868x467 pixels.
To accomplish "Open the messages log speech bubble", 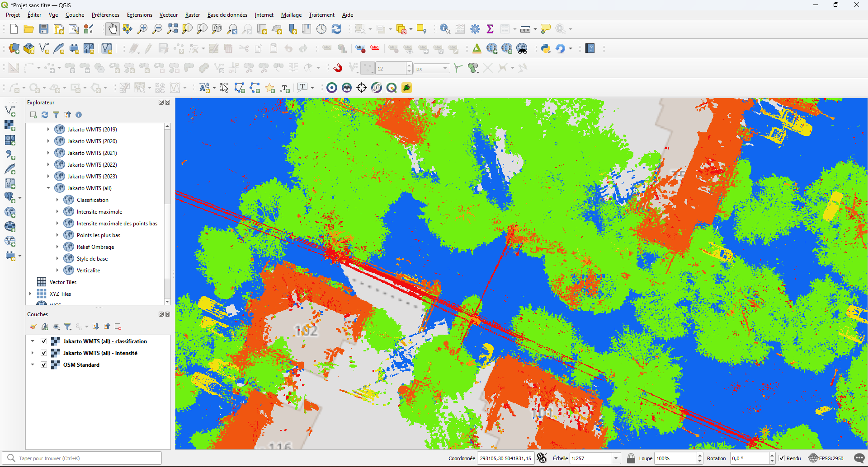I will coord(859,458).
